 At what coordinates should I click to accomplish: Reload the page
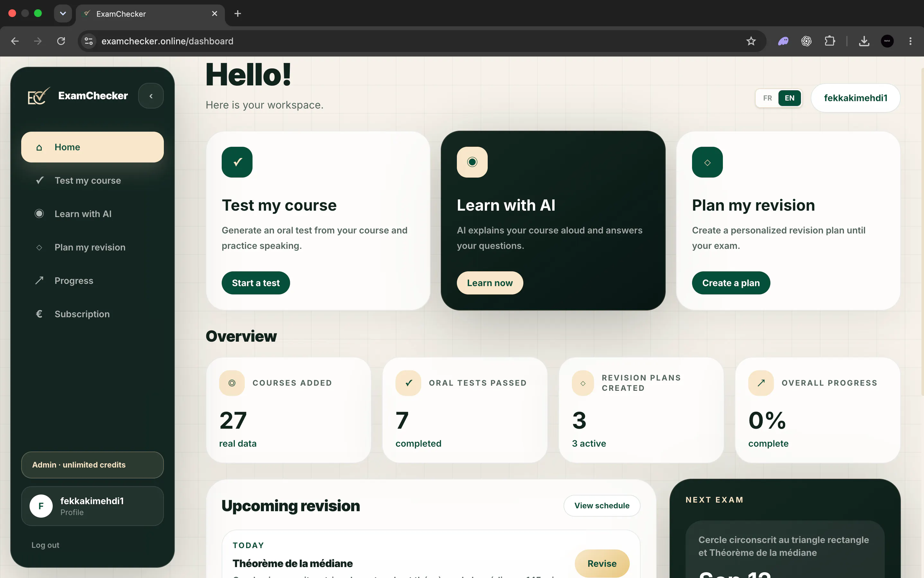pyautogui.click(x=61, y=41)
